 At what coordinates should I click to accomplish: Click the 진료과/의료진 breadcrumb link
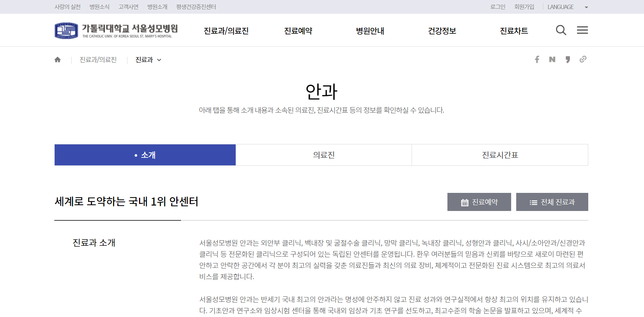98,60
